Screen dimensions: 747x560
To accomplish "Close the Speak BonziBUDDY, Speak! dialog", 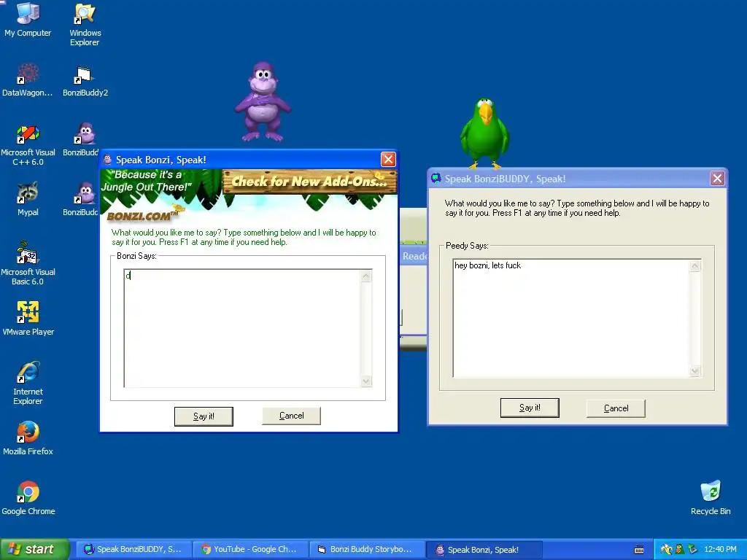I will (x=718, y=179).
